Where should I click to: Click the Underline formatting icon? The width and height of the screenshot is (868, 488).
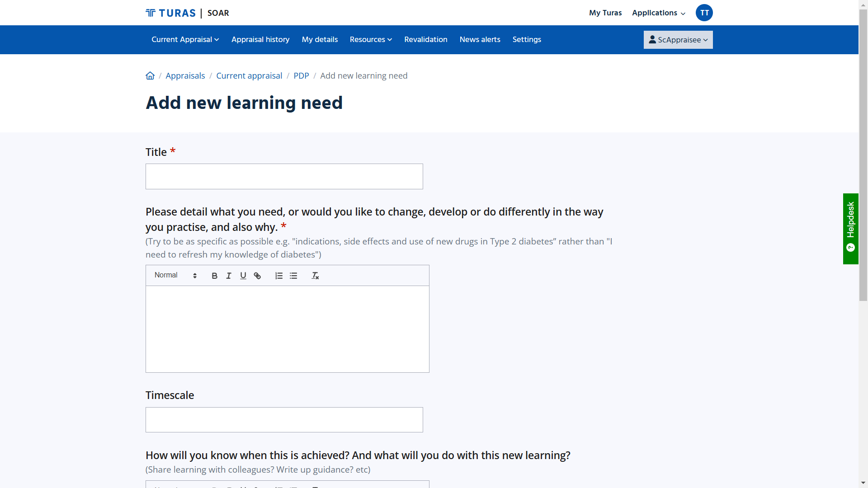click(243, 275)
